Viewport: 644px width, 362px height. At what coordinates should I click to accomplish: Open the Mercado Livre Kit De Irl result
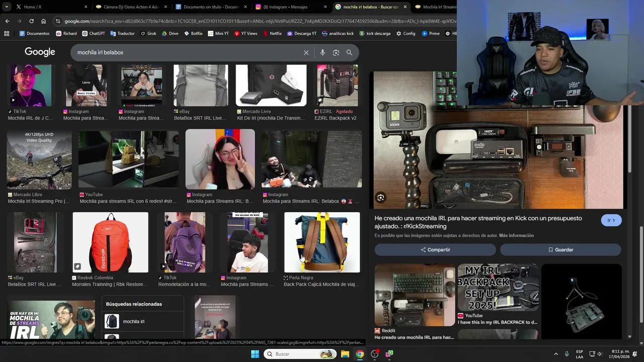pos(271,85)
